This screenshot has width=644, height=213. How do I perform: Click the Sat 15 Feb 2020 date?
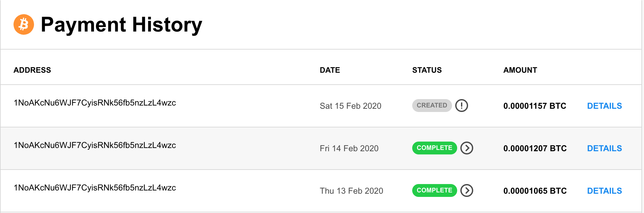click(x=350, y=106)
